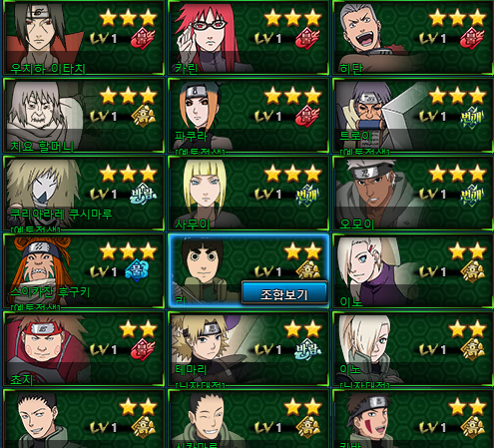Viewport: 494px width, 448px height.
Task: Select the 키바 card with red face marks
Action: click(x=413, y=419)
